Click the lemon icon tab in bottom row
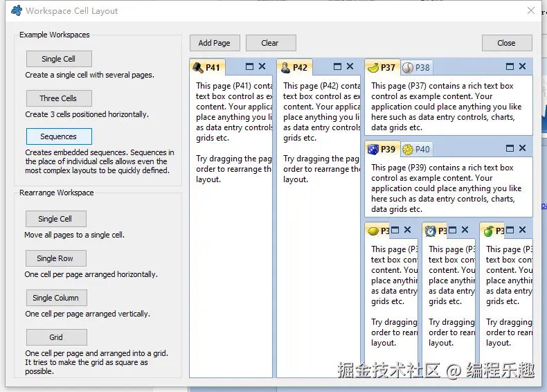547x392 pixels. pos(377,231)
